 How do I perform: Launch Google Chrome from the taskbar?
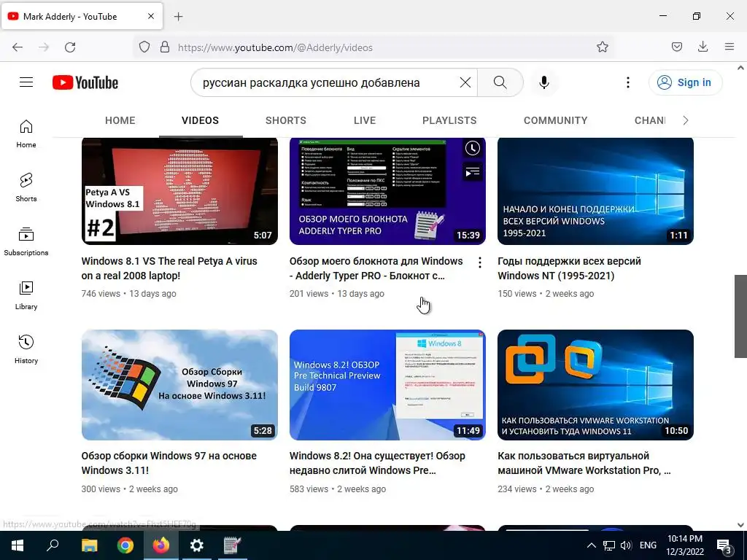pyautogui.click(x=125, y=545)
